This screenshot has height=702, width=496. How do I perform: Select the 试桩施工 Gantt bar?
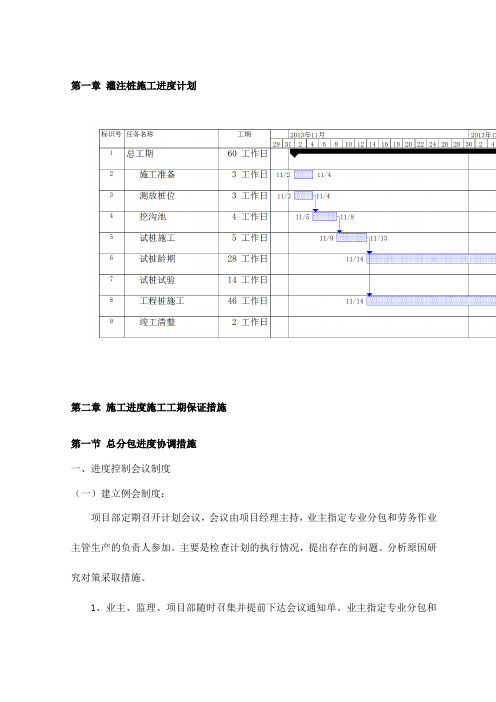pyautogui.click(x=351, y=238)
